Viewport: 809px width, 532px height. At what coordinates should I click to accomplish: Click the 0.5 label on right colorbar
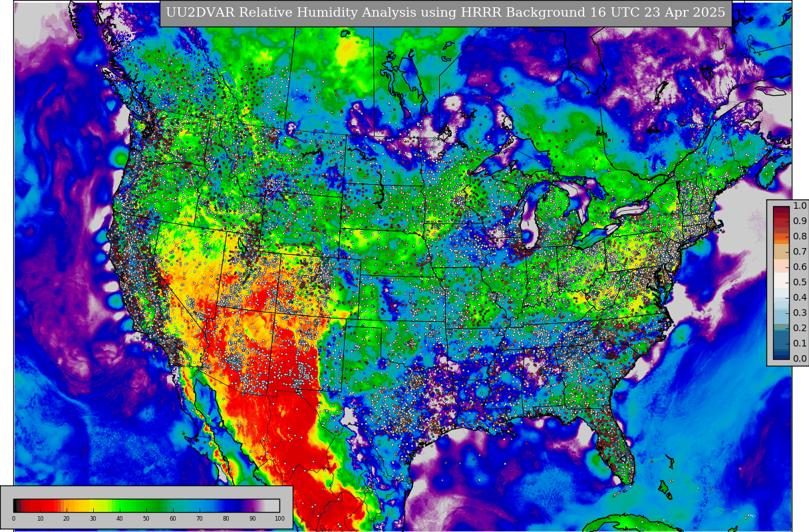click(x=800, y=283)
